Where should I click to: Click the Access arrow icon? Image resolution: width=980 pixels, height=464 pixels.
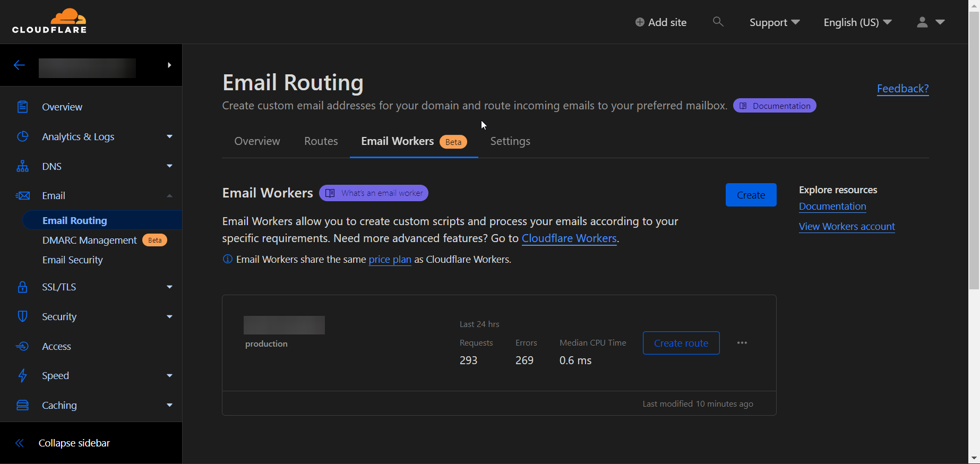coord(22,346)
